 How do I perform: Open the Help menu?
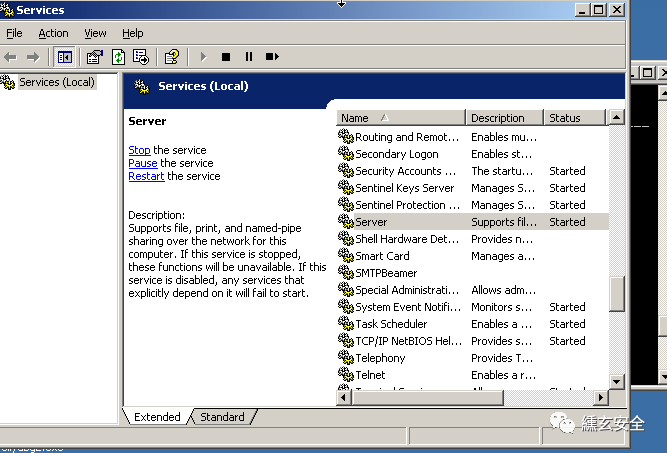(x=132, y=33)
